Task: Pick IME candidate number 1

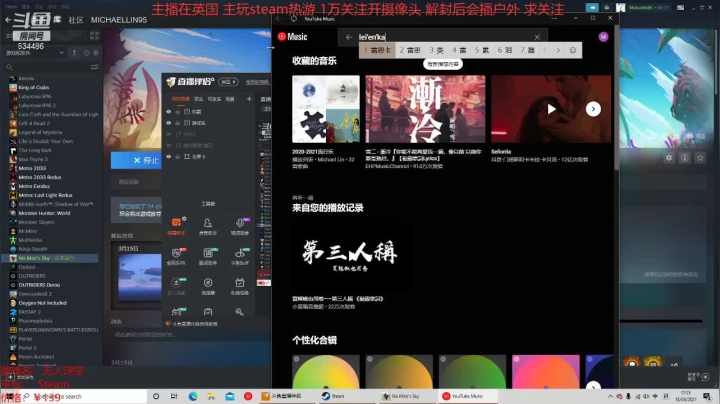Action: (377, 50)
